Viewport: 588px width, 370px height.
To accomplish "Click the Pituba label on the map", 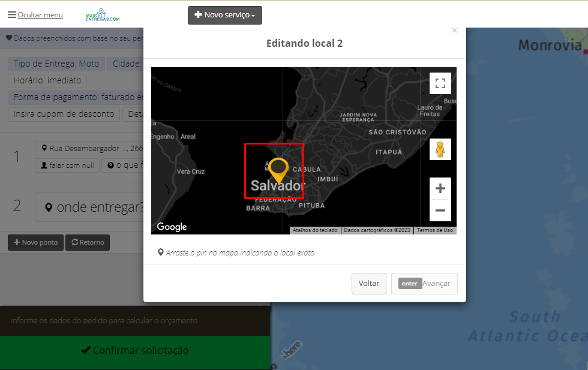I will tap(311, 206).
